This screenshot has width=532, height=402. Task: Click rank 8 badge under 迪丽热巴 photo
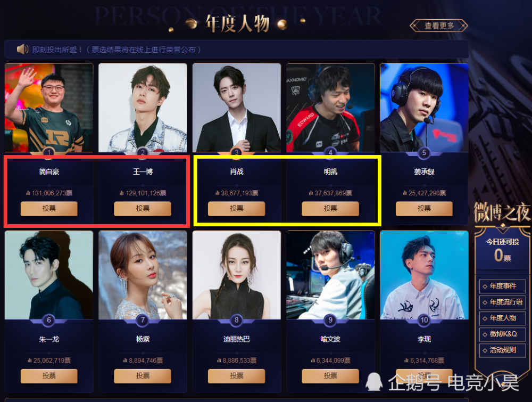237,320
